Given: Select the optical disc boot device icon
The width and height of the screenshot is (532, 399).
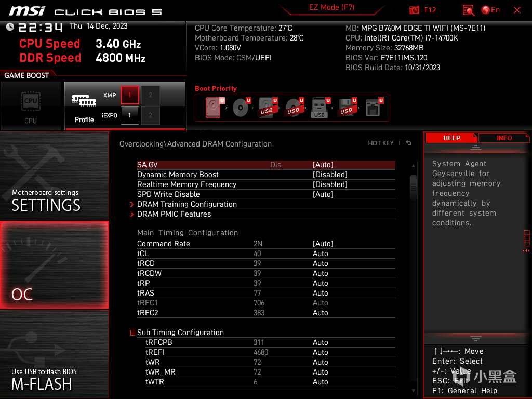Looking at the screenshot, I should pyautogui.click(x=241, y=108).
